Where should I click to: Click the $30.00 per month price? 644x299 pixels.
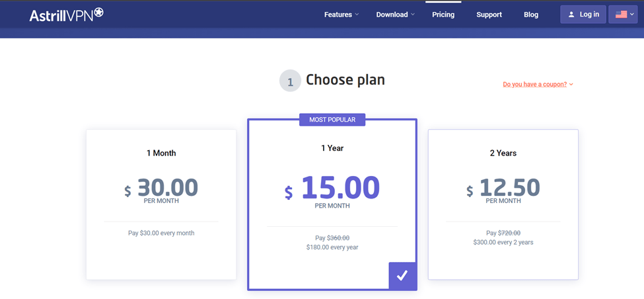[161, 189]
